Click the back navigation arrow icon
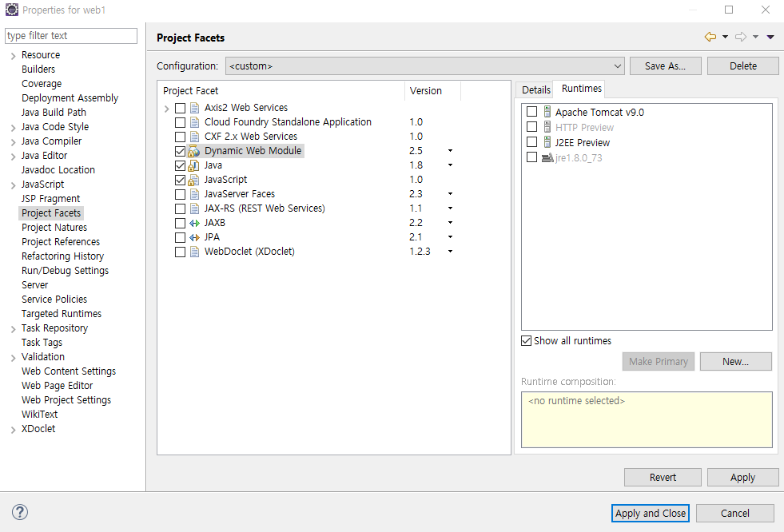The width and height of the screenshot is (784, 532). (x=710, y=37)
